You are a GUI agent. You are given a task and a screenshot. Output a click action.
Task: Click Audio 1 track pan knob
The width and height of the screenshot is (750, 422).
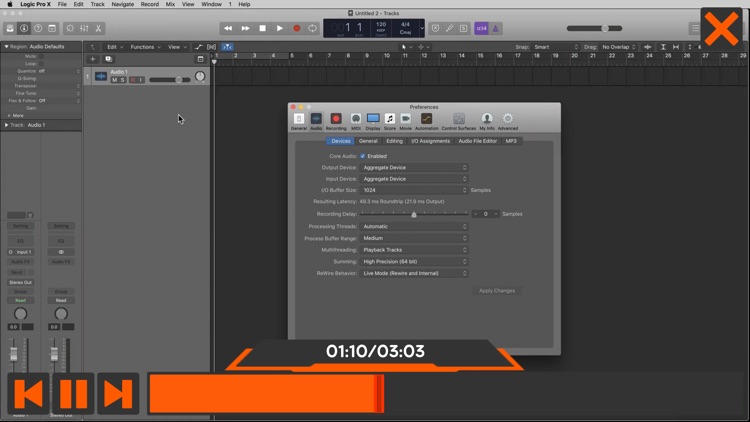pos(200,77)
